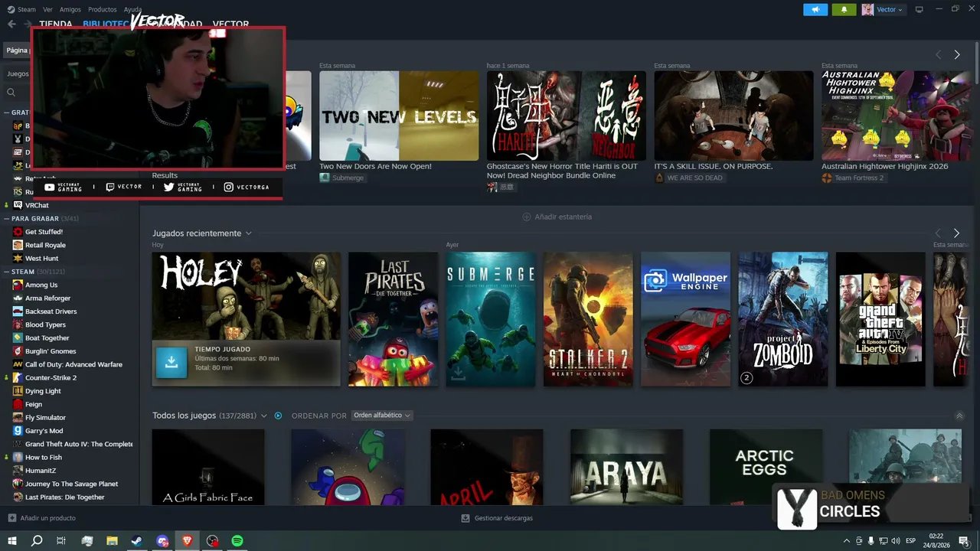
Task: Open the Australian Hightower Highjinx 2026 news
Action: (884, 166)
